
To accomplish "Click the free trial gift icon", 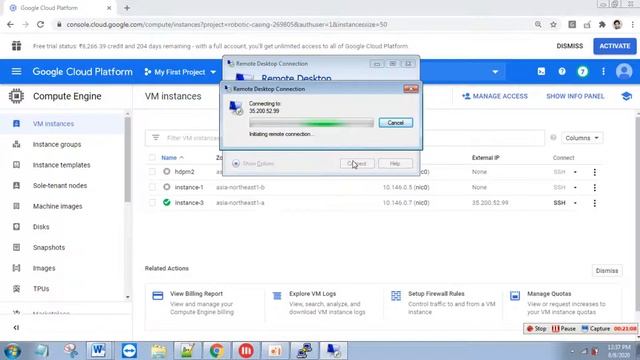I will (x=16, y=46).
